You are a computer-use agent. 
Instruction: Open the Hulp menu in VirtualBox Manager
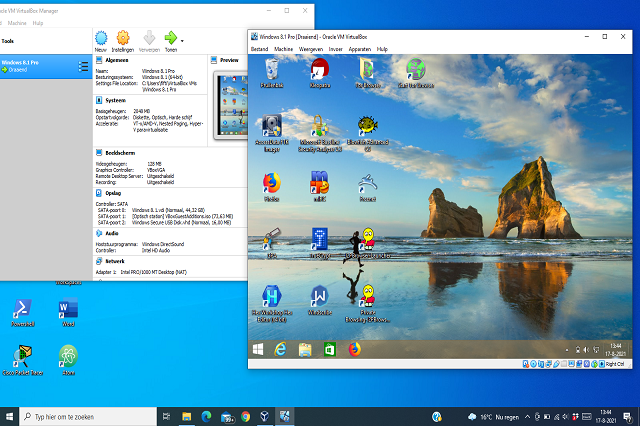[x=38, y=23]
